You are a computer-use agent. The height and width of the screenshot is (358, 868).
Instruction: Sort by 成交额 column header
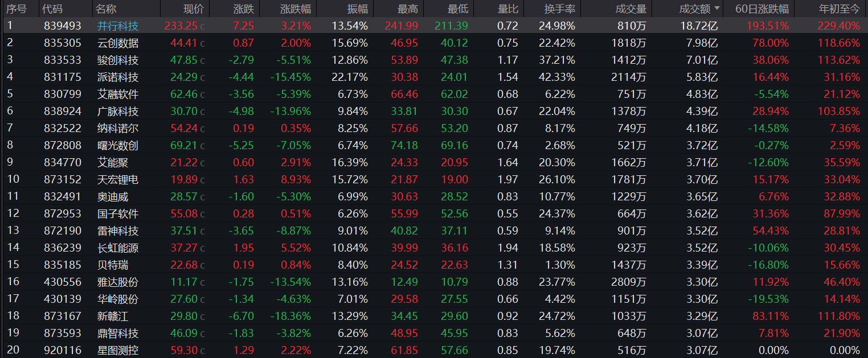coord(695,9)
